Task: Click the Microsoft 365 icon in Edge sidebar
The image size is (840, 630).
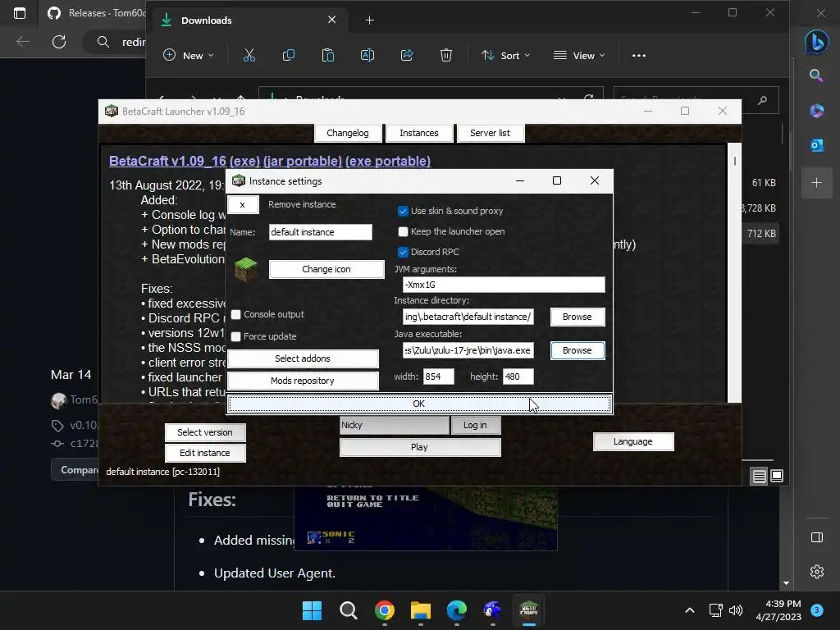Action: [x=816, y=111]
